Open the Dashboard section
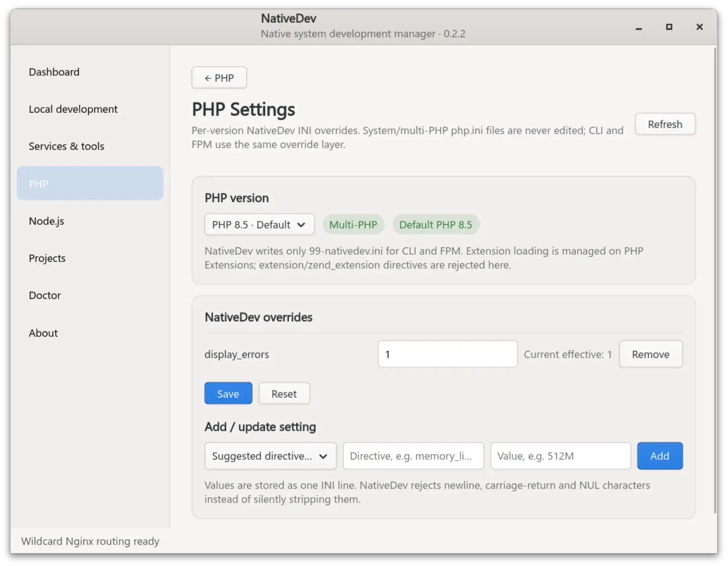 point(90,72)
